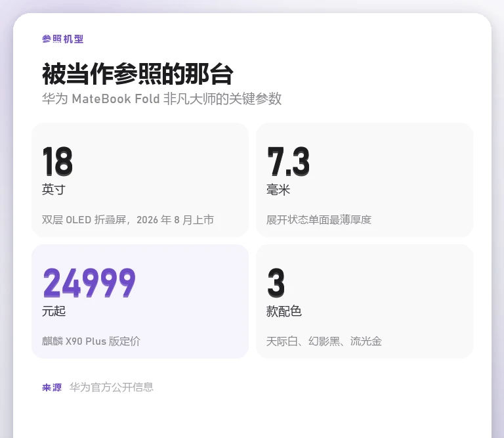Click description 天际白、幻影黑、流光金

(x=324, y=341)
